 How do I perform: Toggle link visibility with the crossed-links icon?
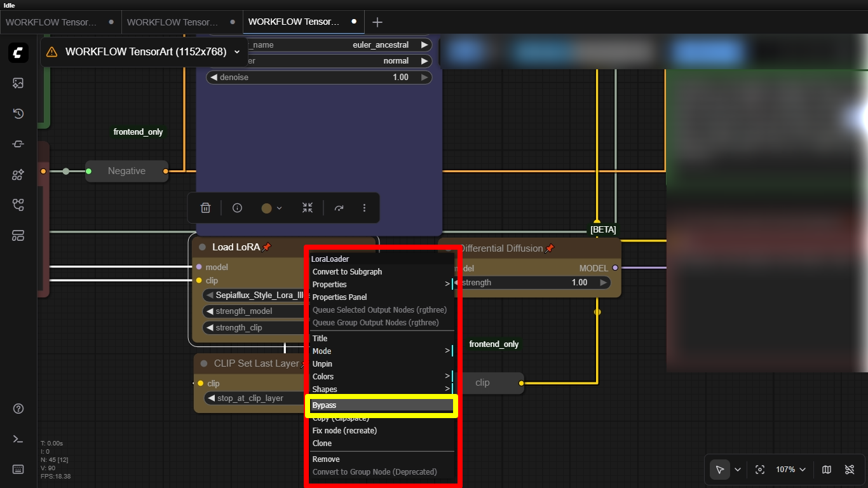pyautogui.click(x=850, y=469)
